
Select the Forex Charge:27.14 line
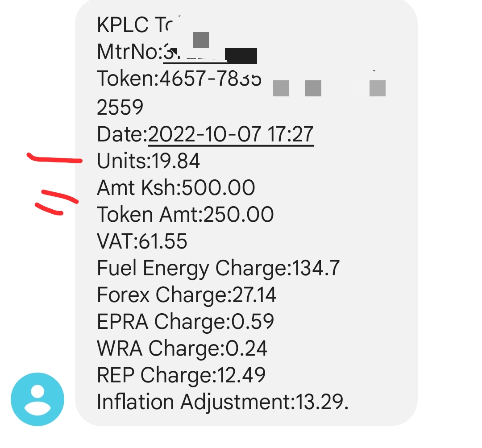pos(187,295)
